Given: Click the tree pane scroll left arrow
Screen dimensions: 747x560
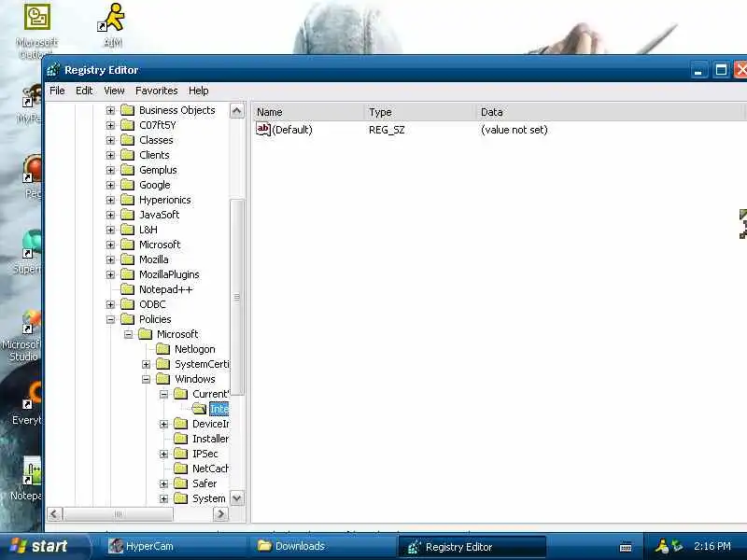Looking at the screenshot, I should [54, 514].
